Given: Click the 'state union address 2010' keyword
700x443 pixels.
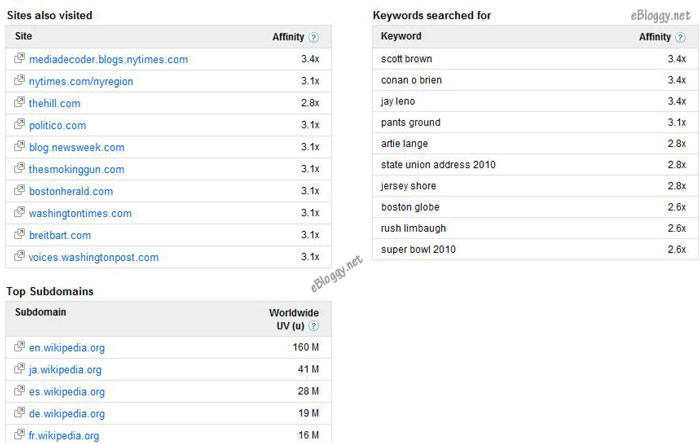Looking at the screenshot, I should click(x=438, y=165).
